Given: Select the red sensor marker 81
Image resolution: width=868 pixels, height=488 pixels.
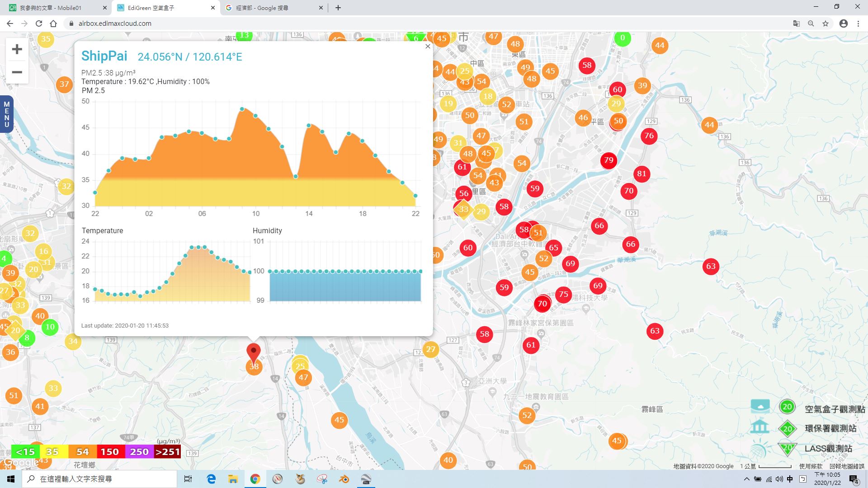Looking at the screenshot, I should coord(642,174).
